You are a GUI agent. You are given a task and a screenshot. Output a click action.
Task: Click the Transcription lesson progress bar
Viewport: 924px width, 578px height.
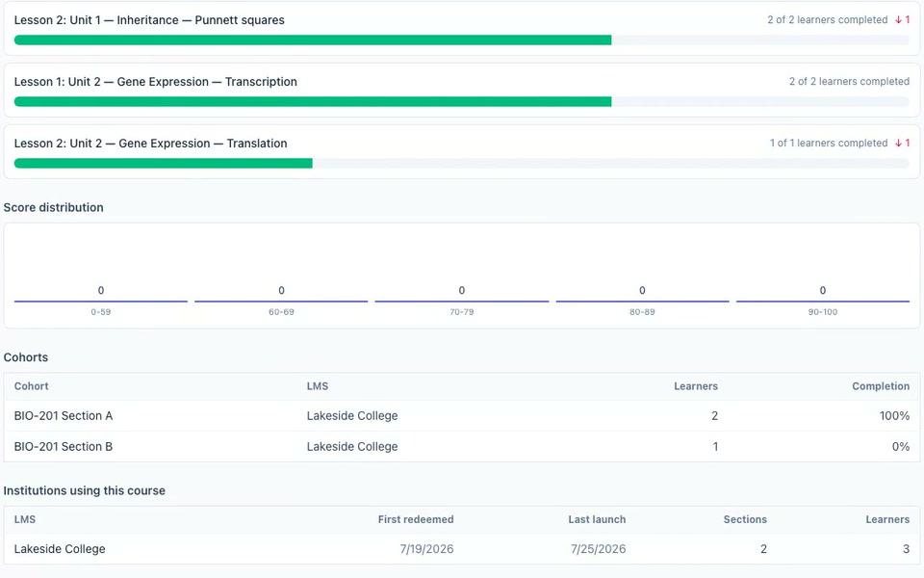[x=462, y=102]
